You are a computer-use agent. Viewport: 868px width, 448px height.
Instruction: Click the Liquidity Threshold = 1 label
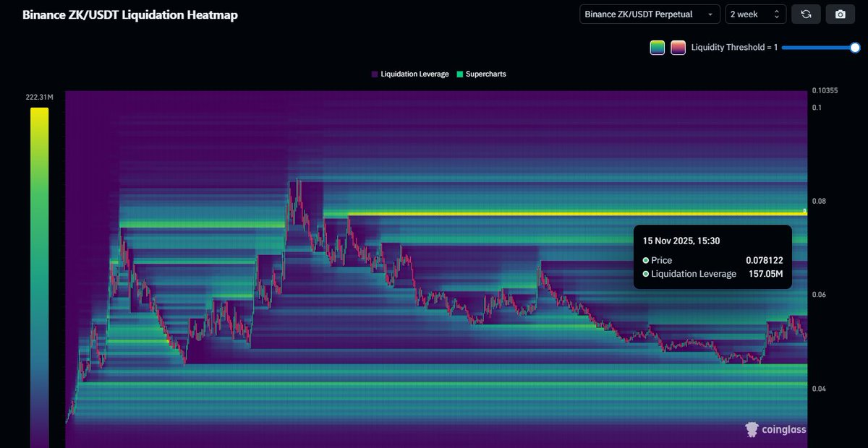click(x=734, y=48)
